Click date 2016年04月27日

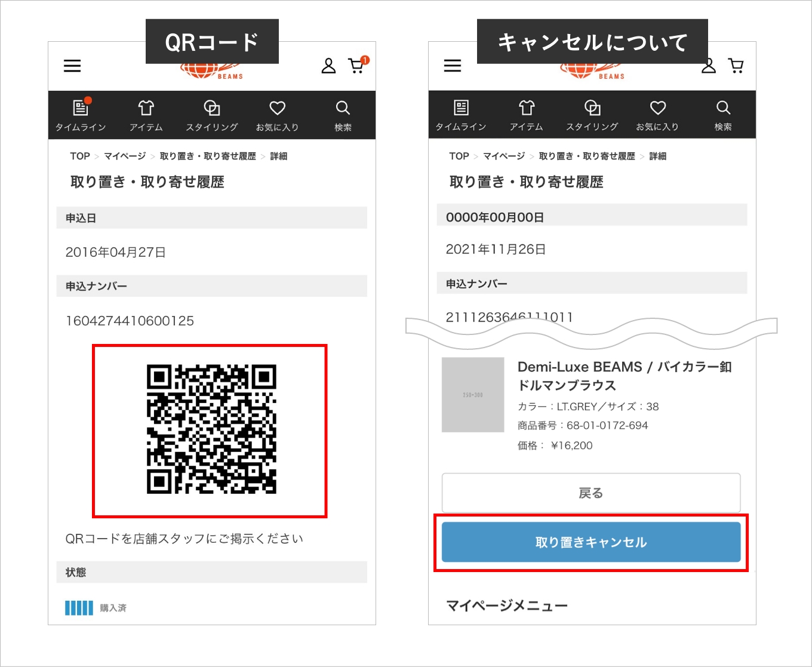coord(116,252)
